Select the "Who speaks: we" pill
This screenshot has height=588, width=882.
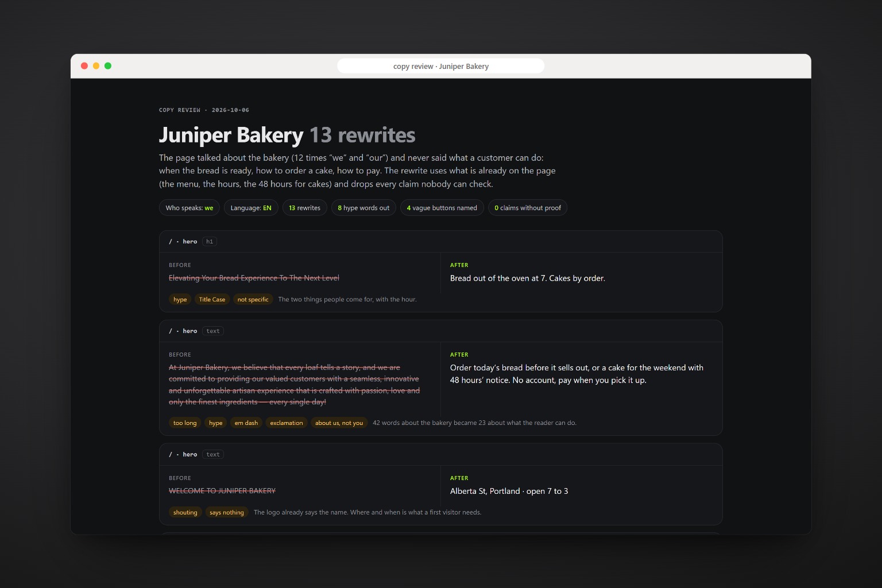coord(189,208)
